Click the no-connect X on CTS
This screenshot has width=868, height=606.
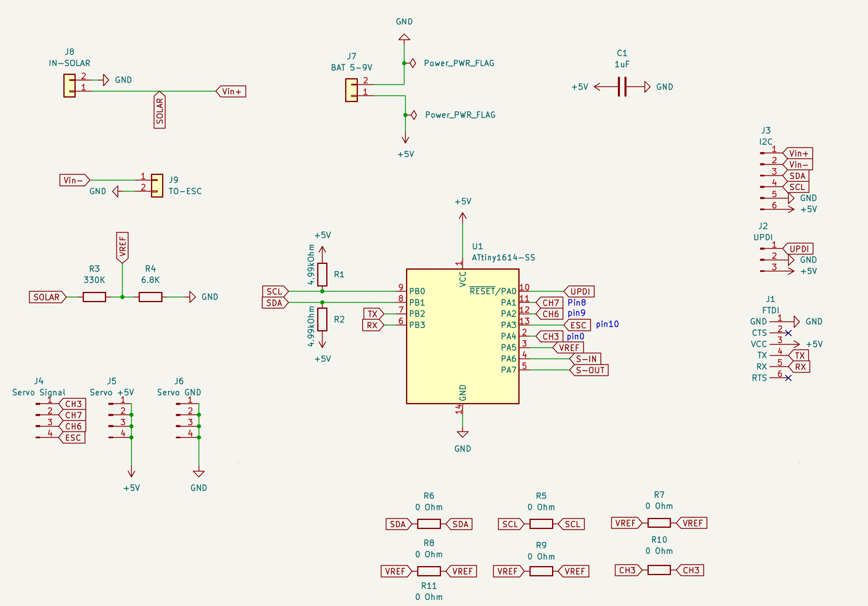pos(788,333)
